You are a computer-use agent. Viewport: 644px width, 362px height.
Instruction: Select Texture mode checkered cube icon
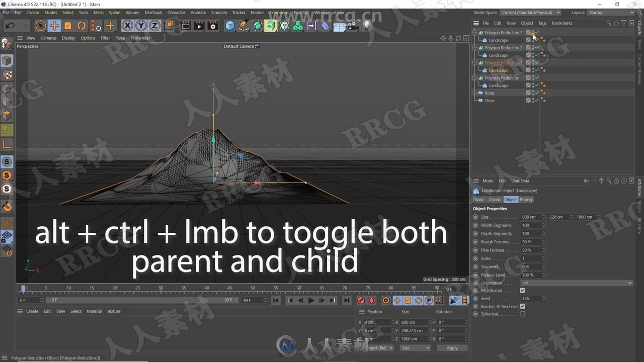[x=7, y=74]
